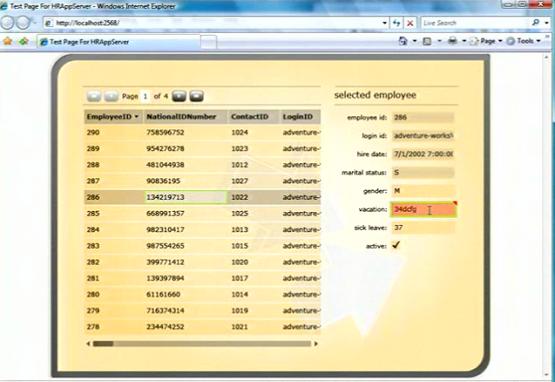
Task: Open the Page menu
Action: coord(486,41)
